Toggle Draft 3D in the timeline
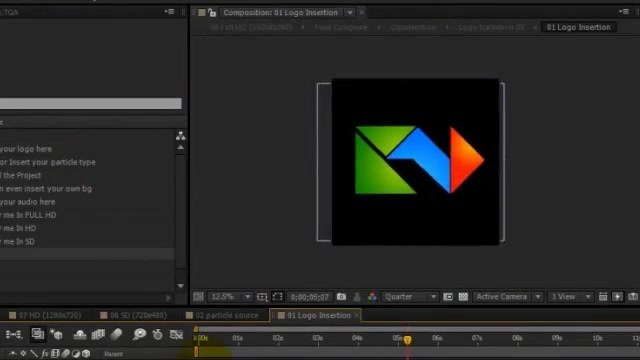640x360 pixels. pyautogui.click(x=56, y=335)
